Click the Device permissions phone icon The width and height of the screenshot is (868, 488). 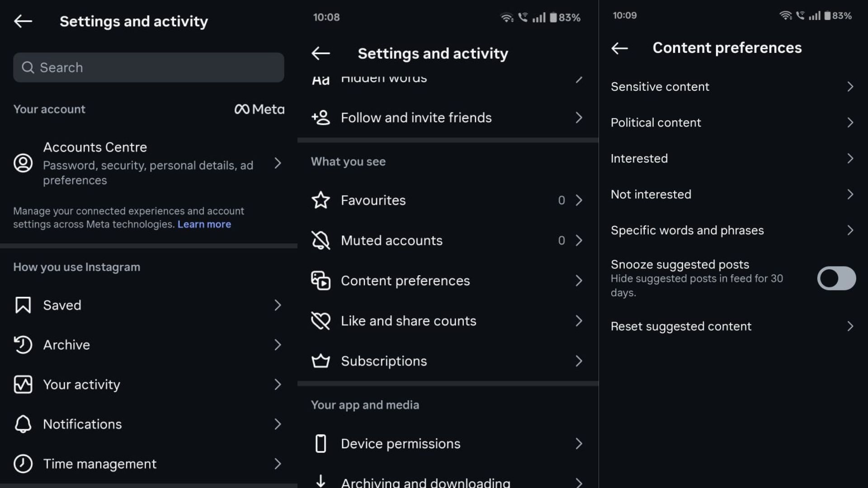point(321,444)
